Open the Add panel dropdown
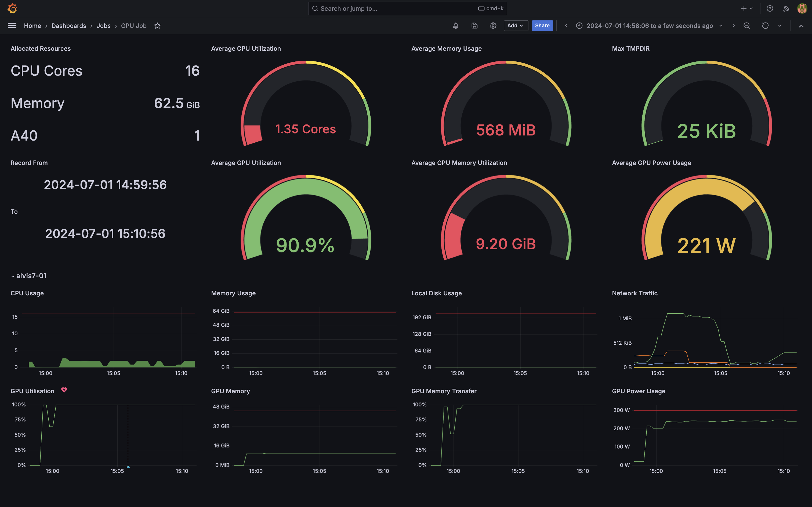The image size is (812, 507). pos(516,25)
